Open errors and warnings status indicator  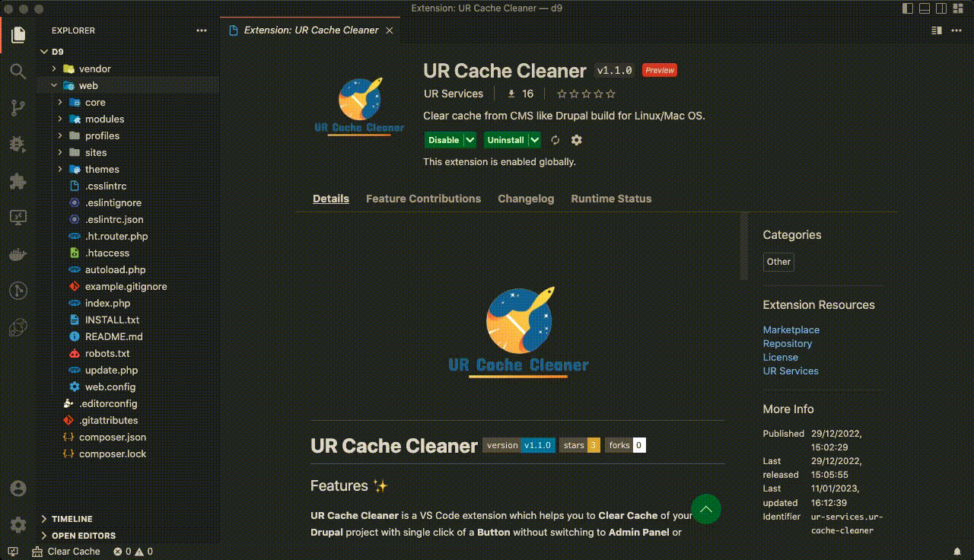click(133, 552)
